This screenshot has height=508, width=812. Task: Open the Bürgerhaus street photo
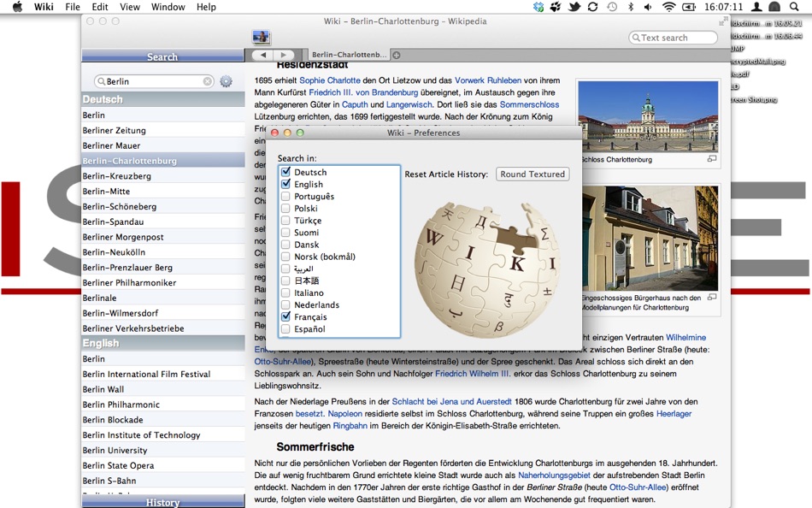(650, 239)
